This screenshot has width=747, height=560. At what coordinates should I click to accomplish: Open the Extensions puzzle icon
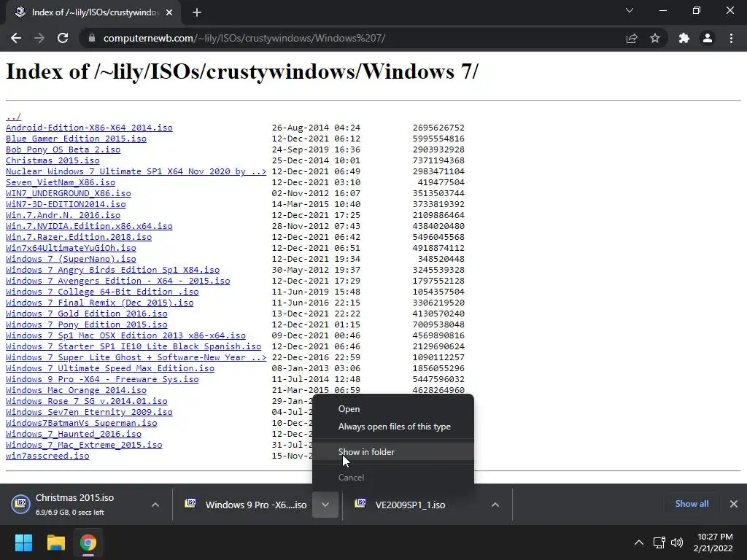[x=684, y=38]
